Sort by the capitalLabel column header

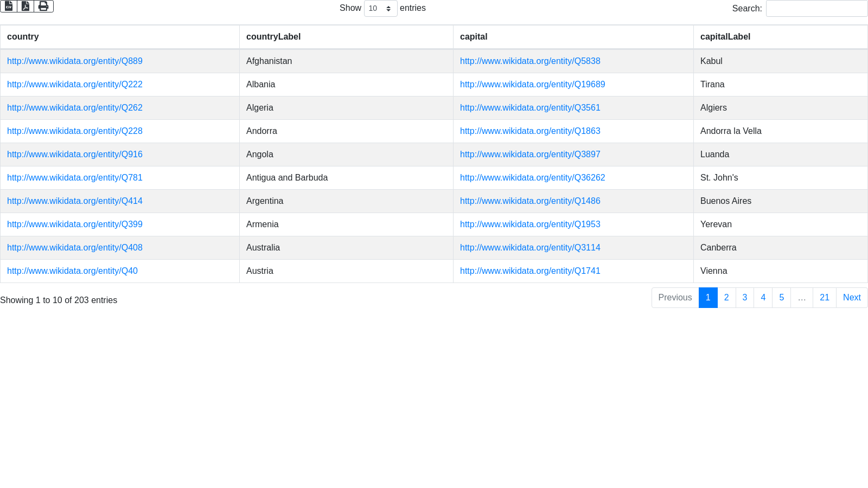(725, 37)
